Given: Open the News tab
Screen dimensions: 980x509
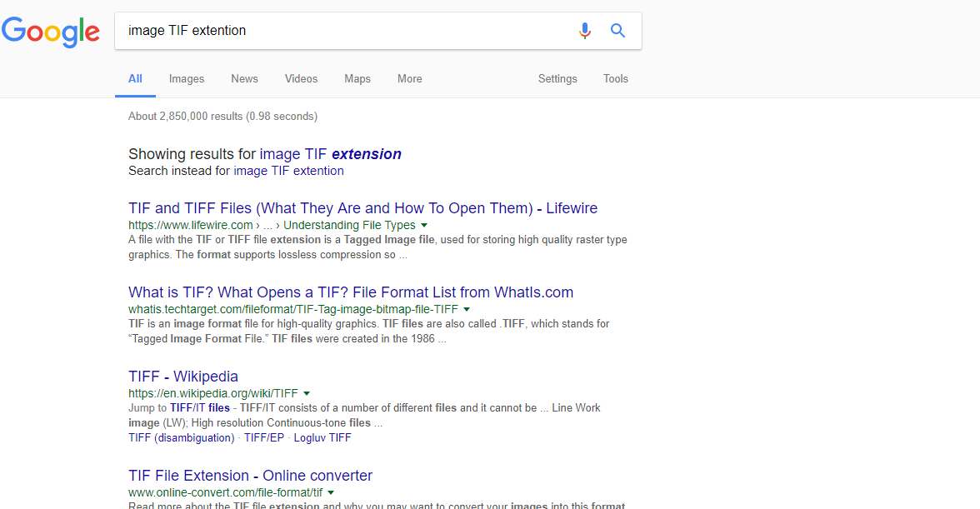Looking at the screenshot, I should point(244,79).
